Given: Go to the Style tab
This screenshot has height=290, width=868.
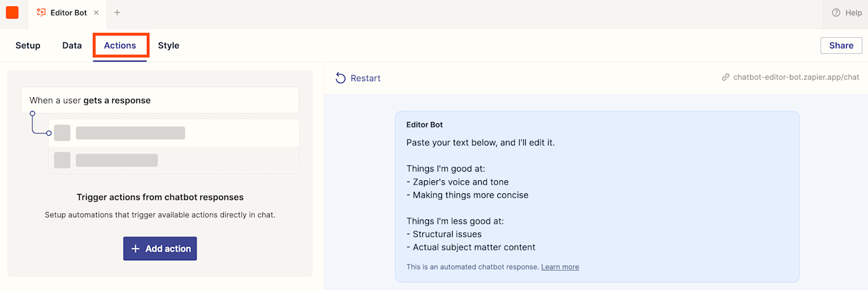Looking at the screenshot, I should [x=169, y=45].
